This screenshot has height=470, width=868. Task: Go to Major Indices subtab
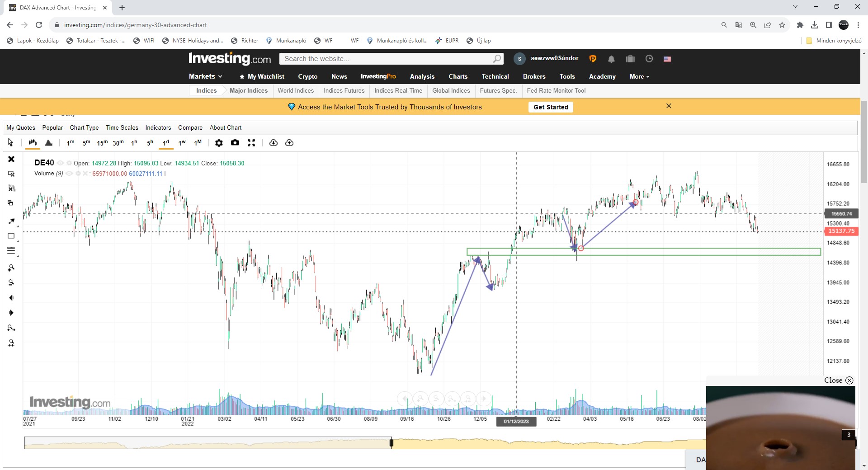click(x=249, y=90)
